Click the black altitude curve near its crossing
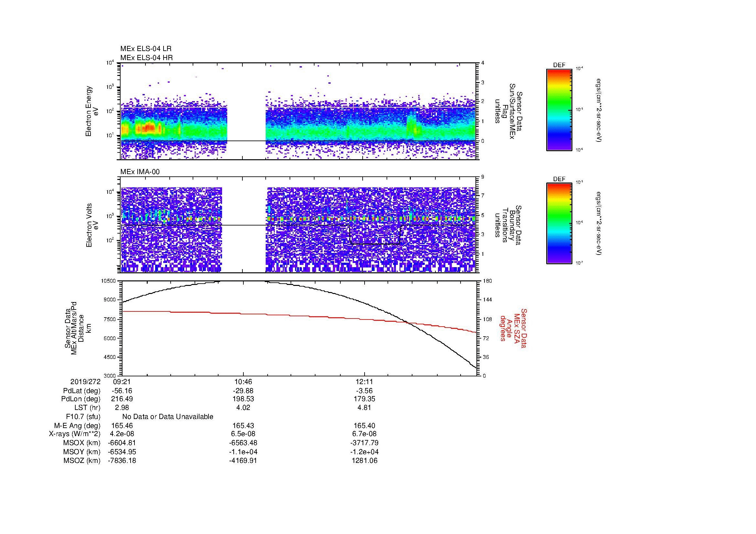Image resolution: width=756 pixels, height=534 pixels. coord(407,322)
